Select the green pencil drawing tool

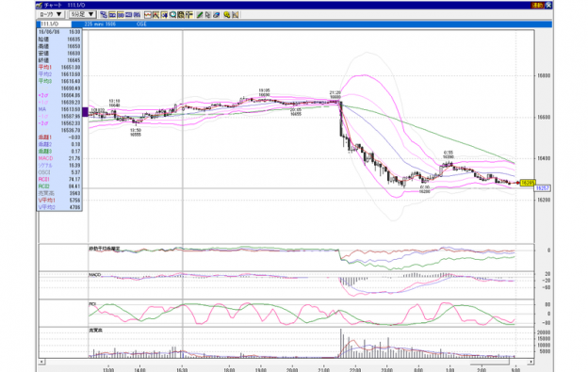200,15
